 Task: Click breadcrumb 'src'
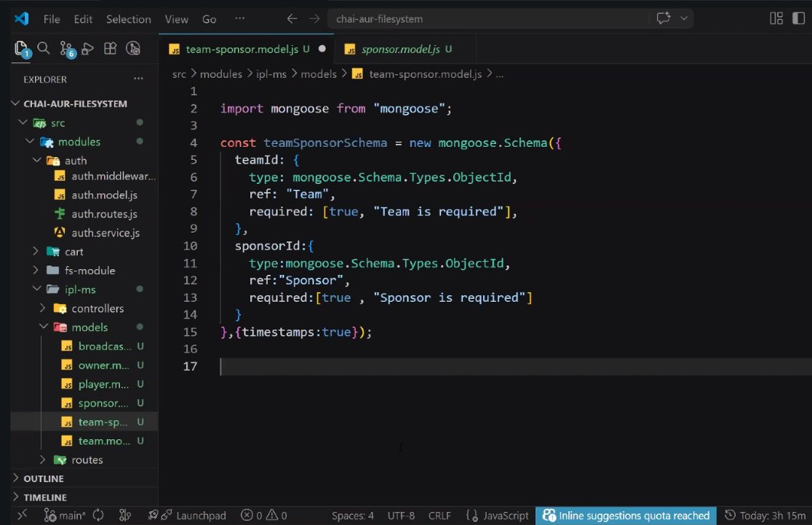click(179, 74)
